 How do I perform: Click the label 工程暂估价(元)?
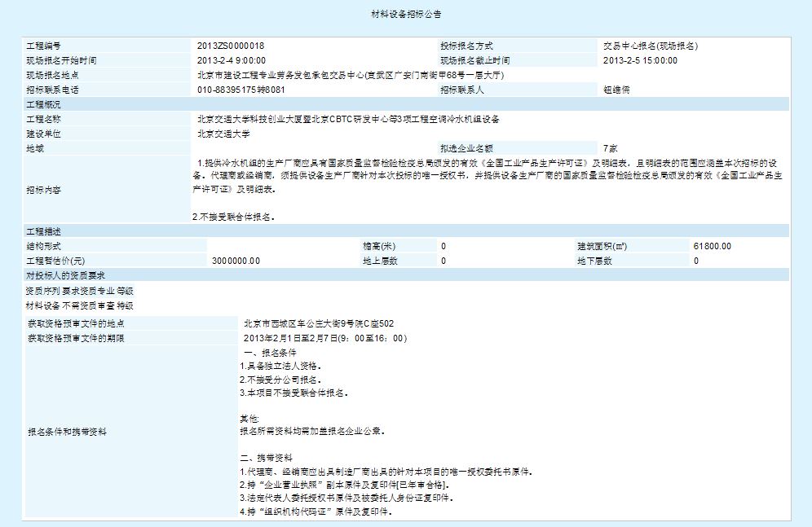tap(55, 261)
